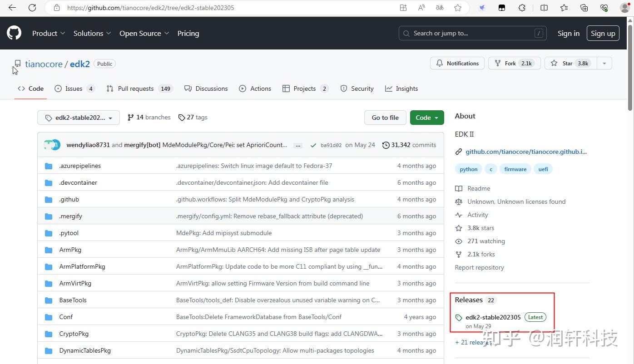Open the 27 tags link
The width and height of the screenshot is (634, 364).
193,117
